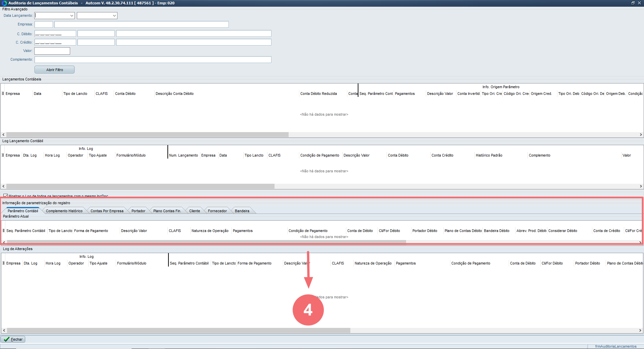Click the frmAuditoriaLancamentos status bar text
Viewport: 644px width, 349px height.
point(615,346)
